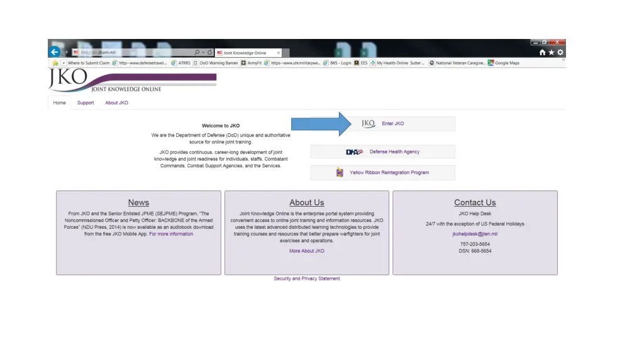Click the Enter JKO button
The width and height of the screenshot is (644, 362).
tap(383, 124)
